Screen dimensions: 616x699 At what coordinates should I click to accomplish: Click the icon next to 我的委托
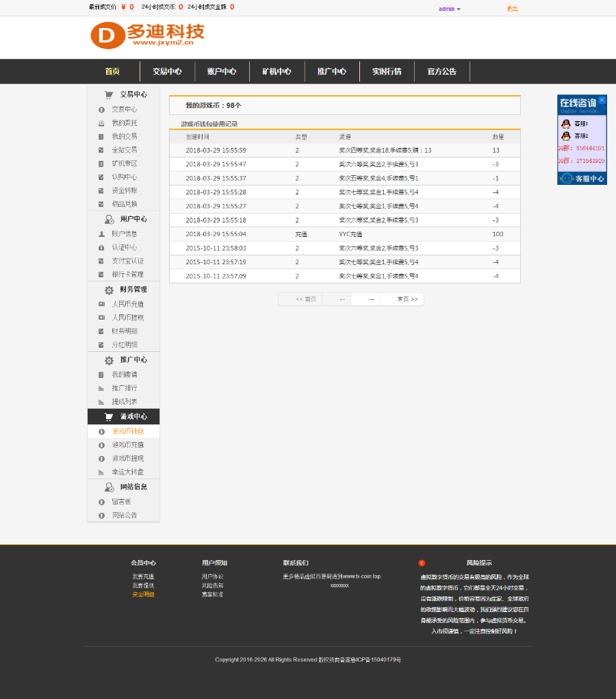101,123
